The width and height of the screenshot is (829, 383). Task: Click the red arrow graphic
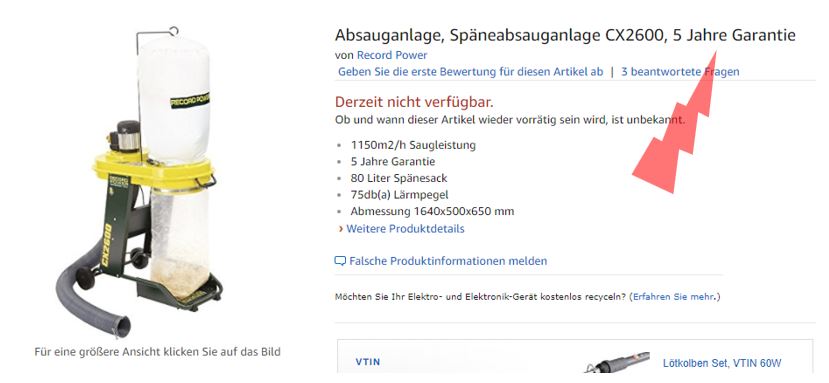674,123
